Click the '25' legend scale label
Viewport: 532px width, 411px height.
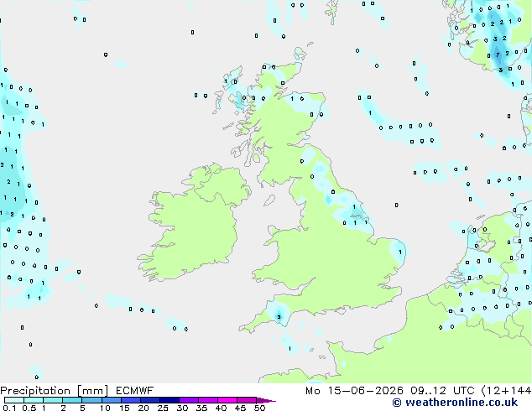(x=163, y=408)
